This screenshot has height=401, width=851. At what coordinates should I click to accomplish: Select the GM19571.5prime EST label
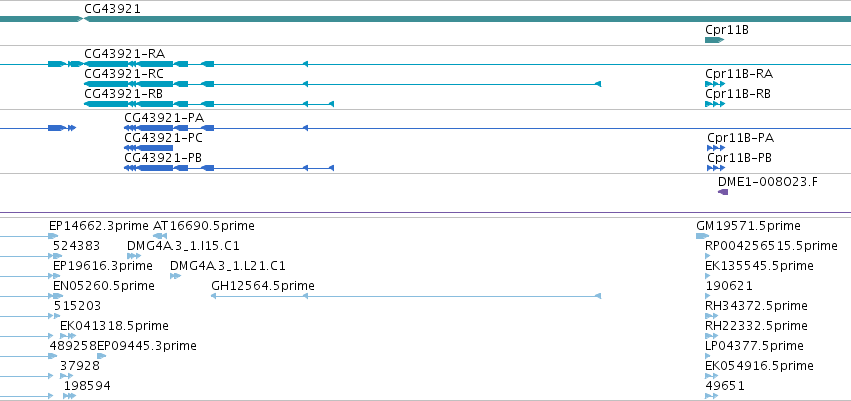748,226
